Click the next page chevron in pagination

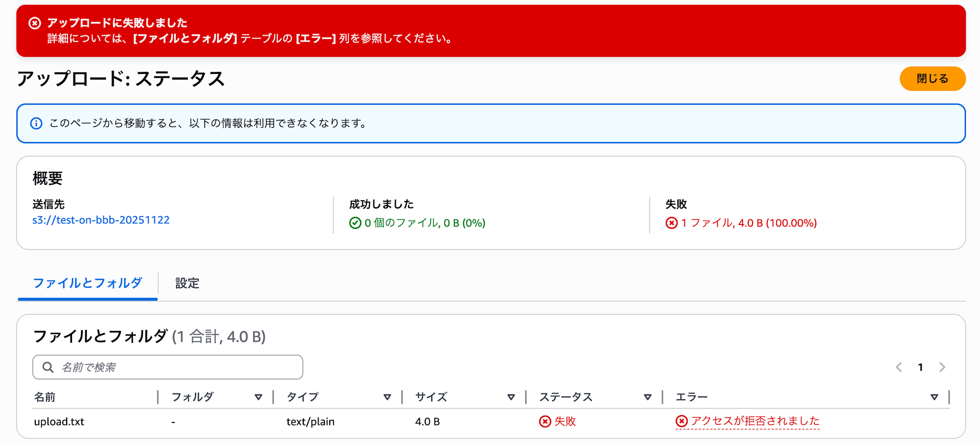point(942,367)
